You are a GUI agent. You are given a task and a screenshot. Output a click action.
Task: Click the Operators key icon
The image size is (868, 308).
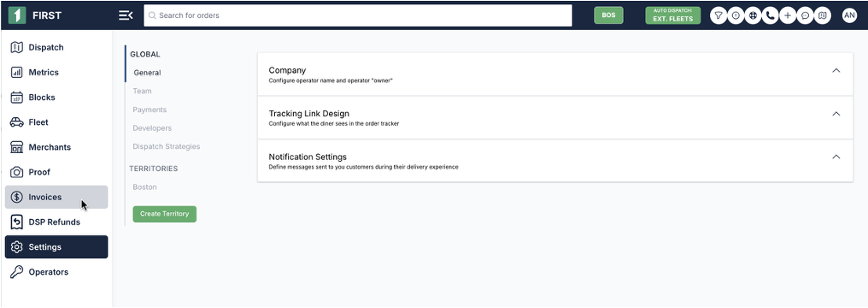coord(16,272)
